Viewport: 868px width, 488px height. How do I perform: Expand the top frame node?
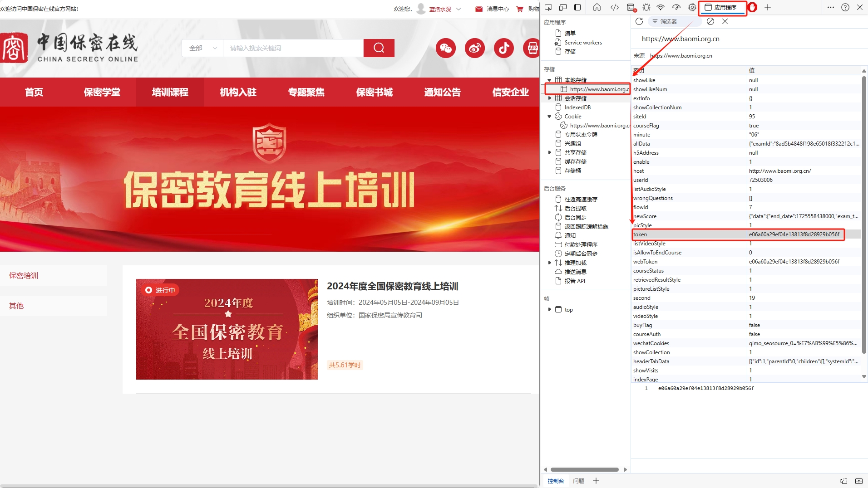[x=549, y=309]
